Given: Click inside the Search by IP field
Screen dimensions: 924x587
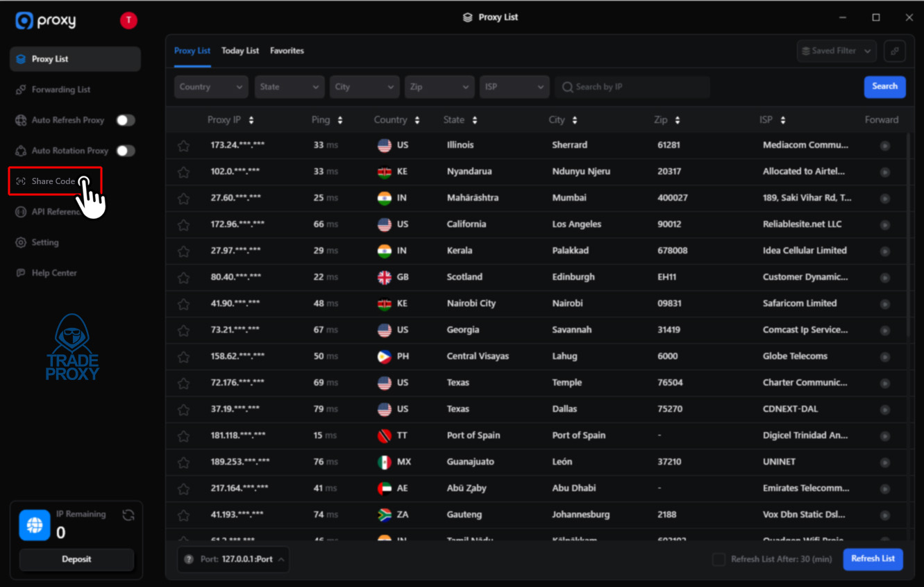Looking at the screenshot, I should [632, 86].
